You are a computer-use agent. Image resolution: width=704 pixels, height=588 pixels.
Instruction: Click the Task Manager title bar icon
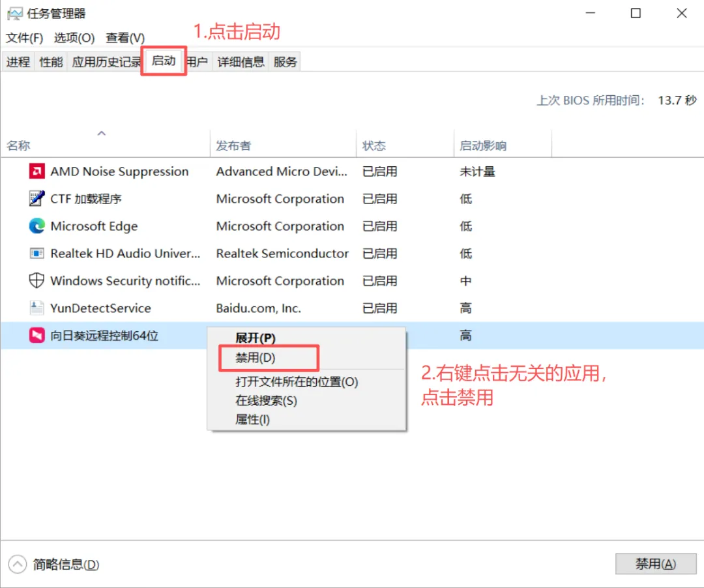[15, 14]
